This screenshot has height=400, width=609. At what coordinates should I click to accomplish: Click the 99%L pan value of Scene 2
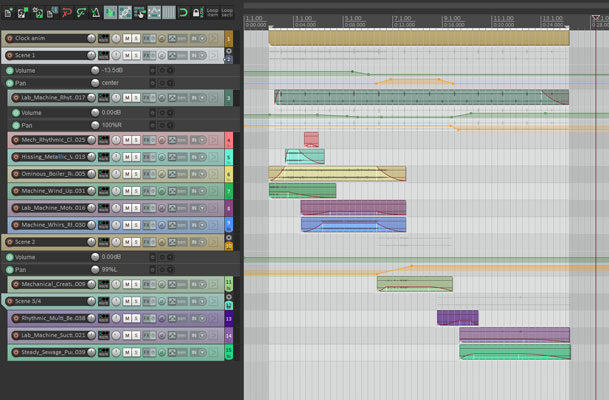pos(109,270)
